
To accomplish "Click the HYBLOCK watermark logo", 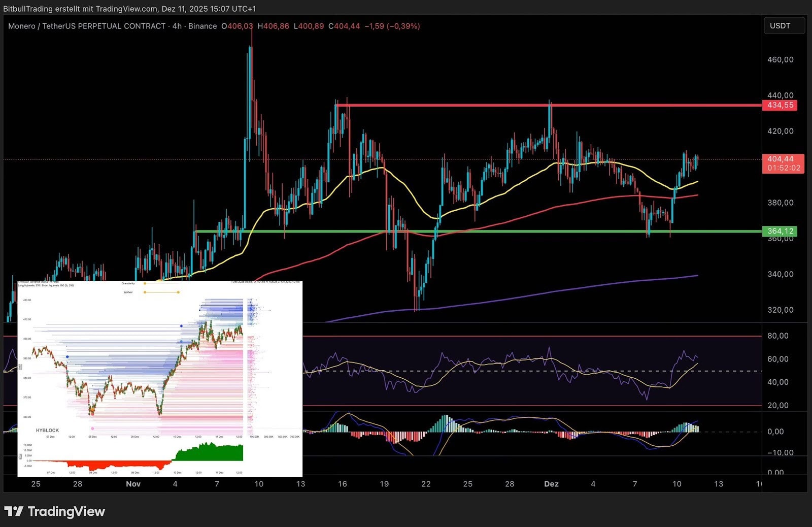I will click(x=47, y=430).
